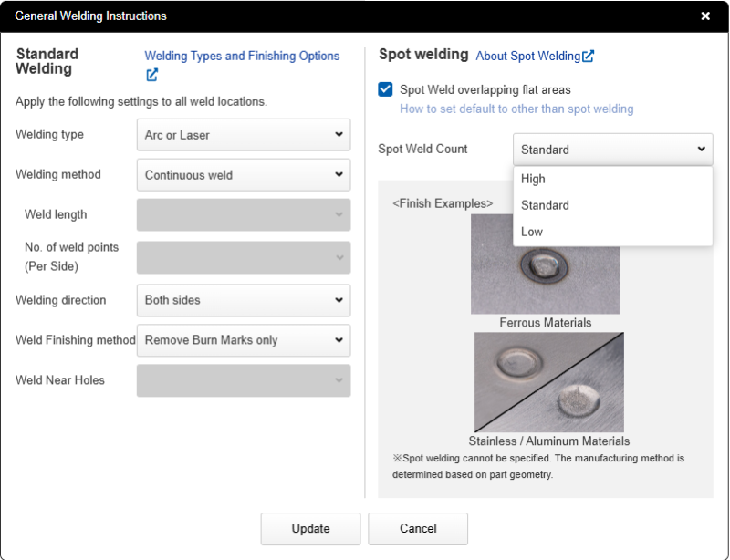Click the disabled Weld length field
This screenshot has height=560, width=730.
point(243,215)
